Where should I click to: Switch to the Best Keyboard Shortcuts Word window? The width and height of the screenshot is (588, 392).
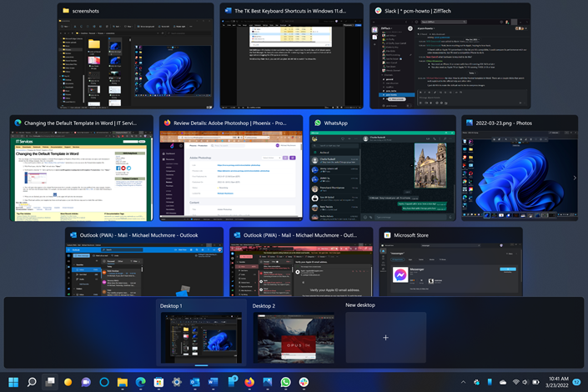click(291, 56)
